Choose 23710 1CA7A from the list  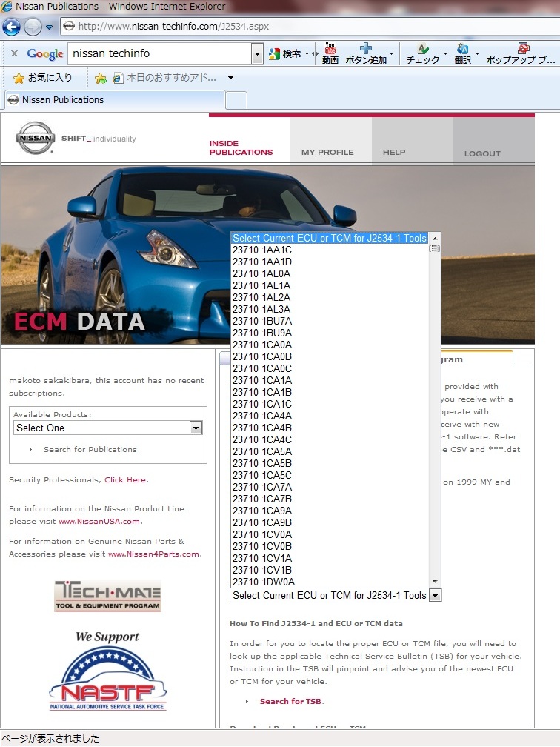330,488
